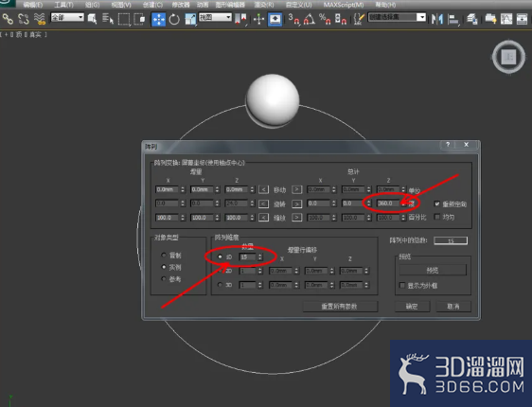This screenshot has width=532, height=407.
Task: Toggle Window/Crossing selection mode icon
Action: coord(139,19)
